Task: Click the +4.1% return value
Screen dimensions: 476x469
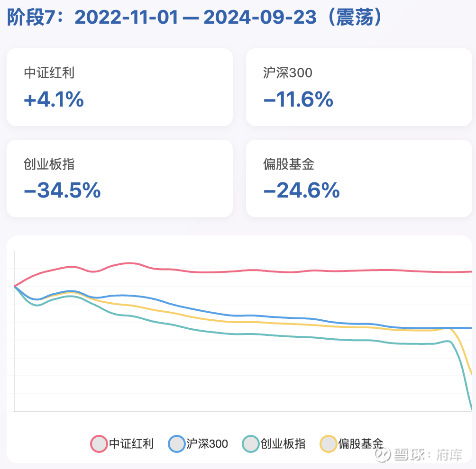Action: tap(54, 99)
